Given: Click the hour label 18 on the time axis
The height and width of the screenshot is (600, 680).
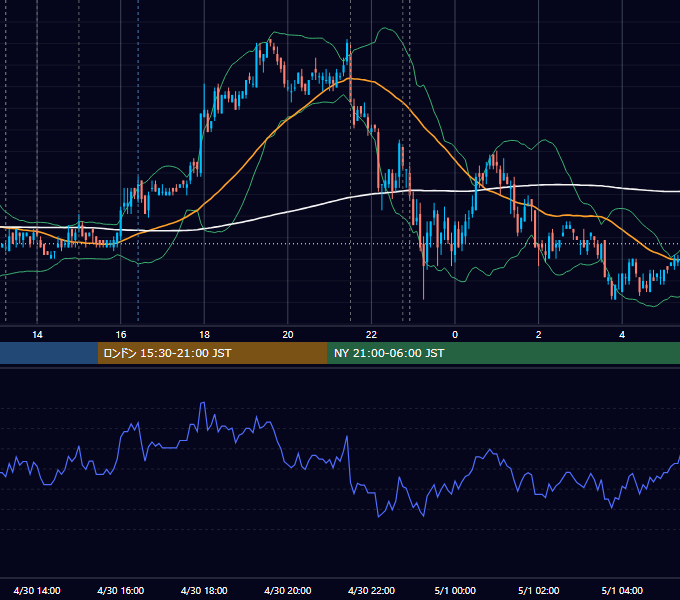Looking at the screenshot, I should pyautogui.click(x=204, y=335).
